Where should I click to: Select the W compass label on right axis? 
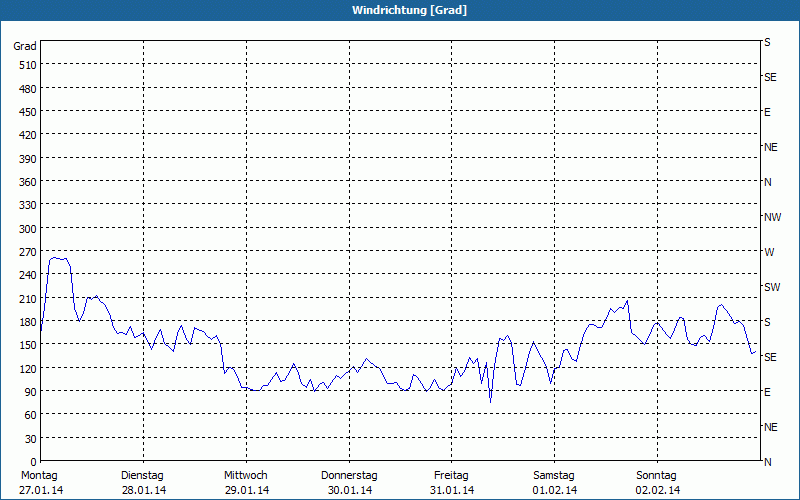(x=769, y=252)
